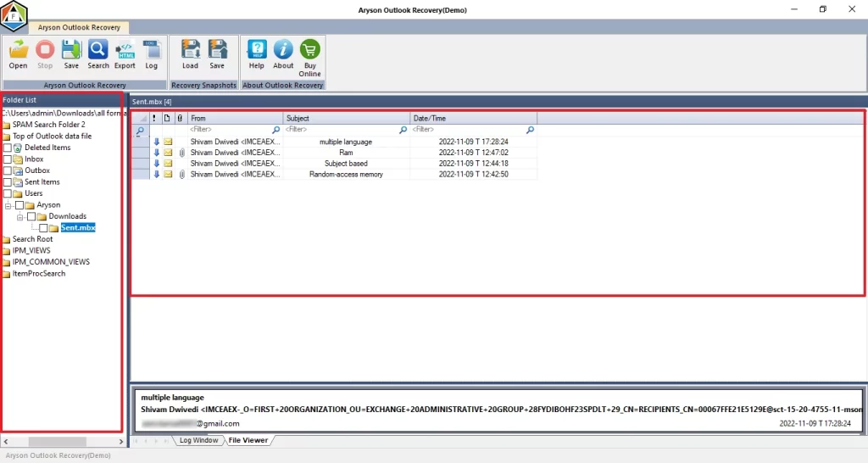Open the Search tool

98,50
